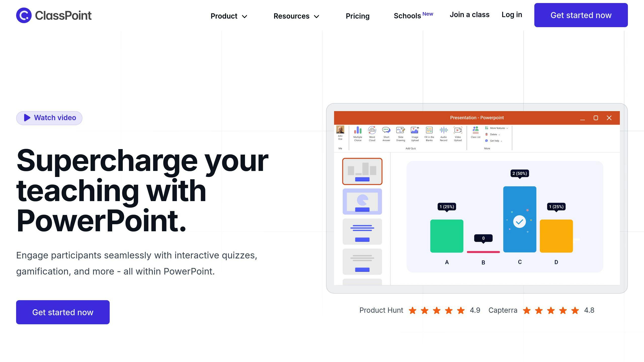
Task: Select the Image Upload tool icon
Action: pos(414,132)
